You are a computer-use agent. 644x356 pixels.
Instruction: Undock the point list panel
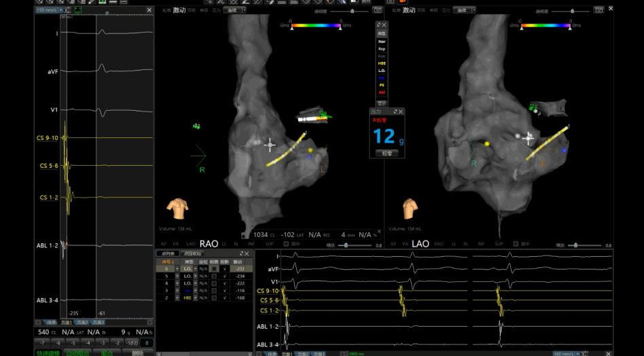pyautogui.click(x=242, y=254)
